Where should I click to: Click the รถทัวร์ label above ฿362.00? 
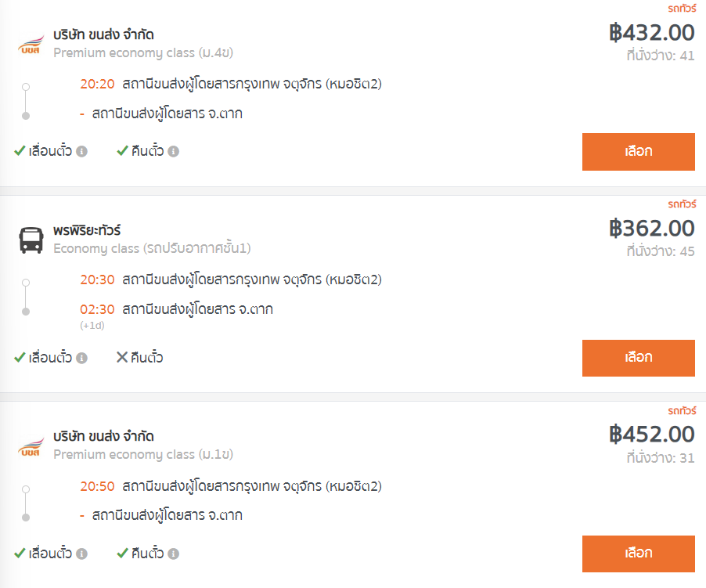(x=682, y=204)
